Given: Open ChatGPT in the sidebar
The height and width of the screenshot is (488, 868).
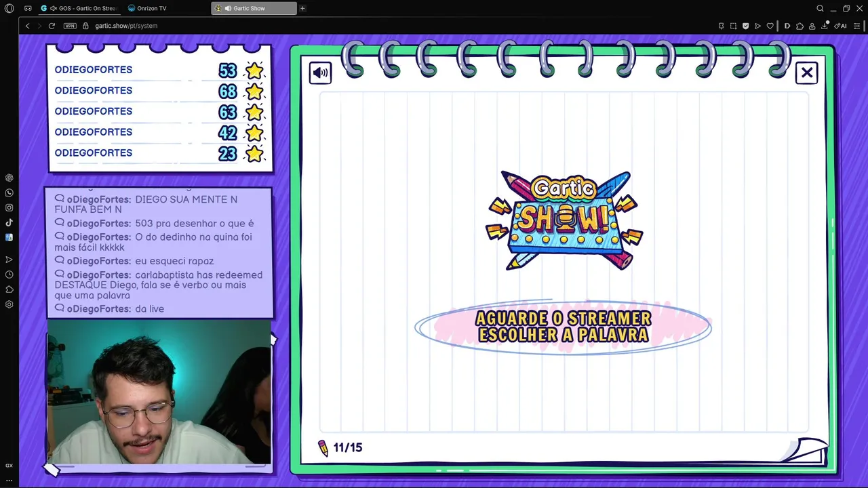Looking at the screenshot, I should click(x=9, y=178).
